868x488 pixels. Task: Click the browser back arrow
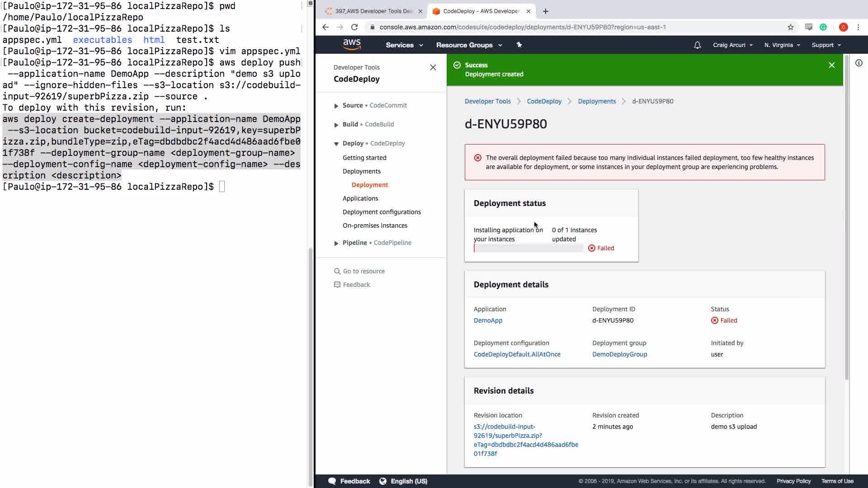325,27
